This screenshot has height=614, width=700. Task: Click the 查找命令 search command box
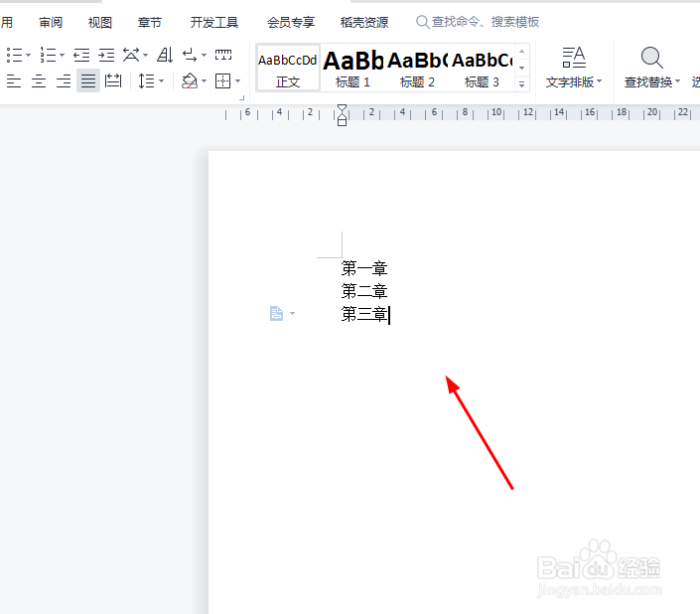(x=478, y=22)
